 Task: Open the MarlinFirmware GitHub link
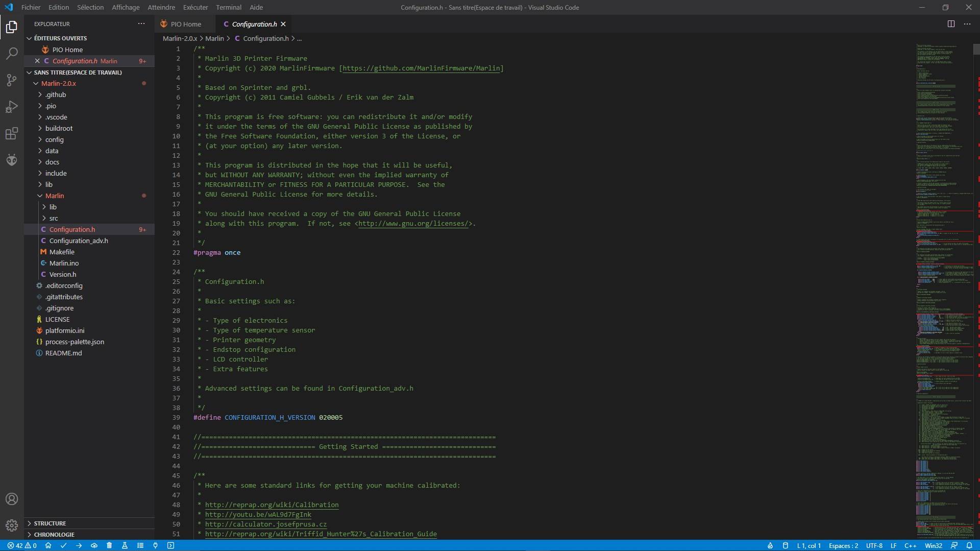point(421,68)
